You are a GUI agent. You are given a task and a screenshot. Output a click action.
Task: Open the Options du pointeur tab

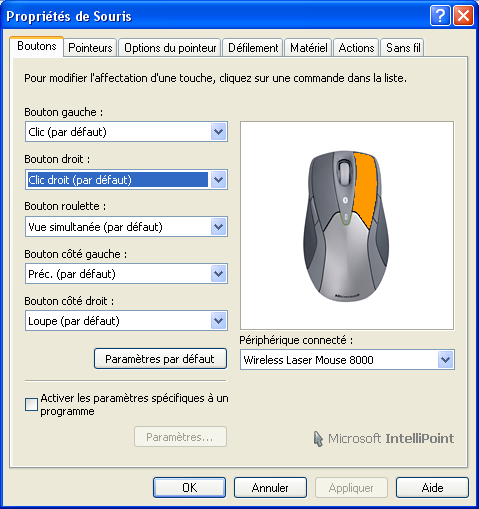click(x=170, y=48)
